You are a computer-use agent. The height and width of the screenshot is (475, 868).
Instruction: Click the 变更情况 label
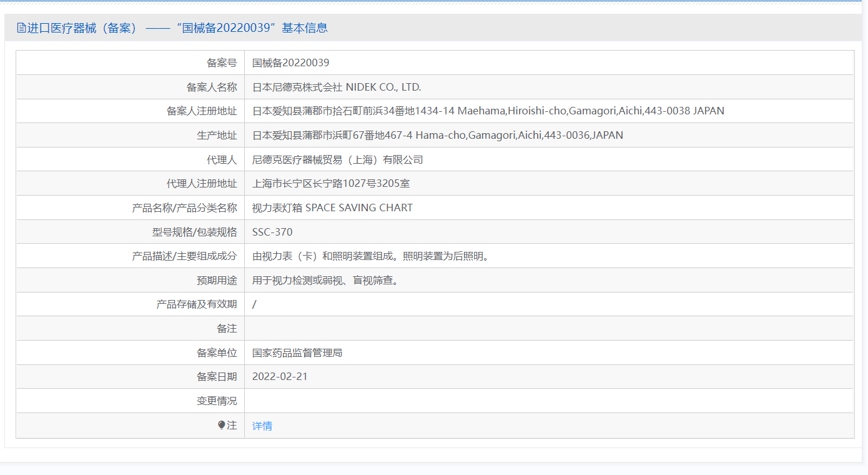point(217,401)
